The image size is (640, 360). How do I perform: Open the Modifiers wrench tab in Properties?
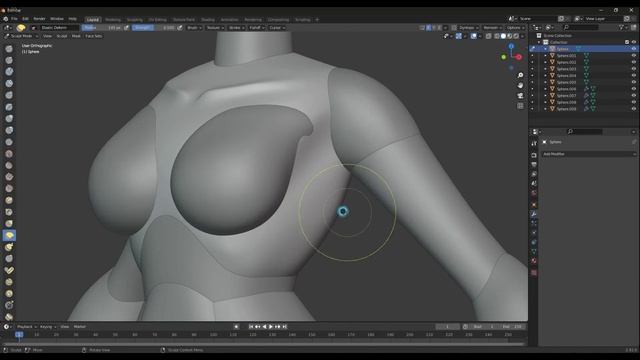pos(534,214)
